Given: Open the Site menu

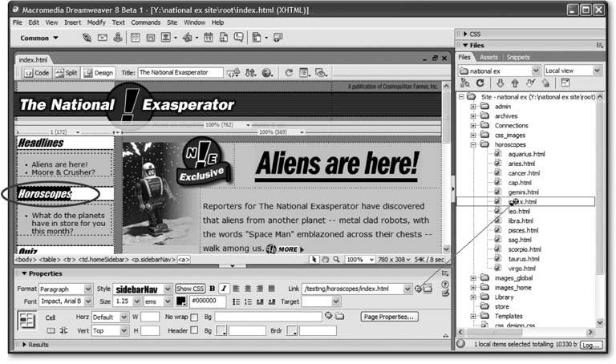Looking at the screenshot, I should point(172,22).
